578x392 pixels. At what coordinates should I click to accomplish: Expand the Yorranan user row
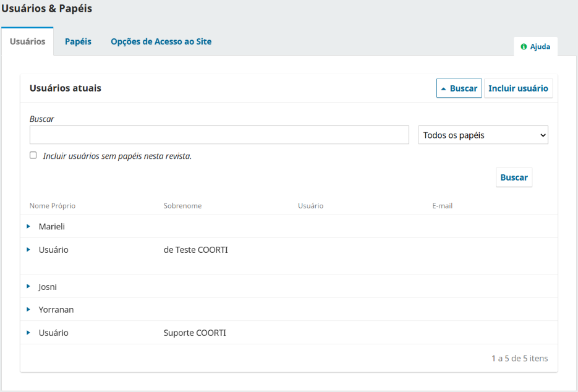(28, 310)
